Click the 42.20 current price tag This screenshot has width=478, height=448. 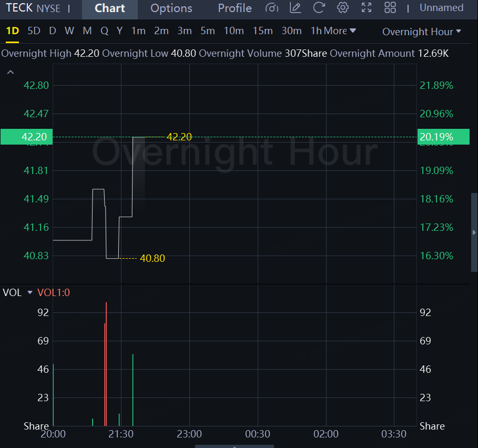click(26, 137)
